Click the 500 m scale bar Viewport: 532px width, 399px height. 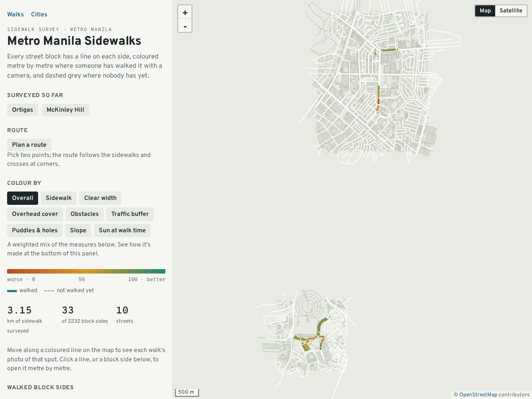click(x=187, y=392)
